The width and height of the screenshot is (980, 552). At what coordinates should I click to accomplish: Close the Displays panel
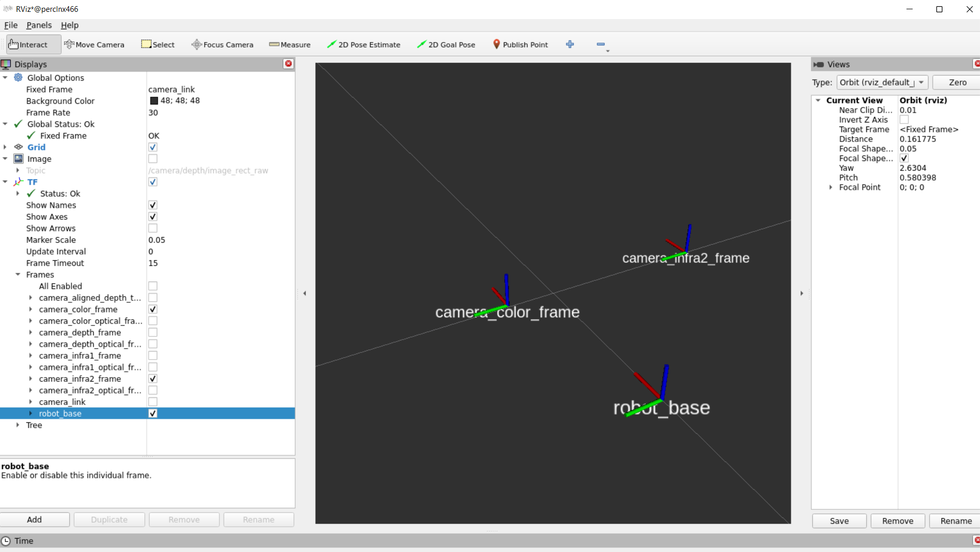[x=288, y=64]
